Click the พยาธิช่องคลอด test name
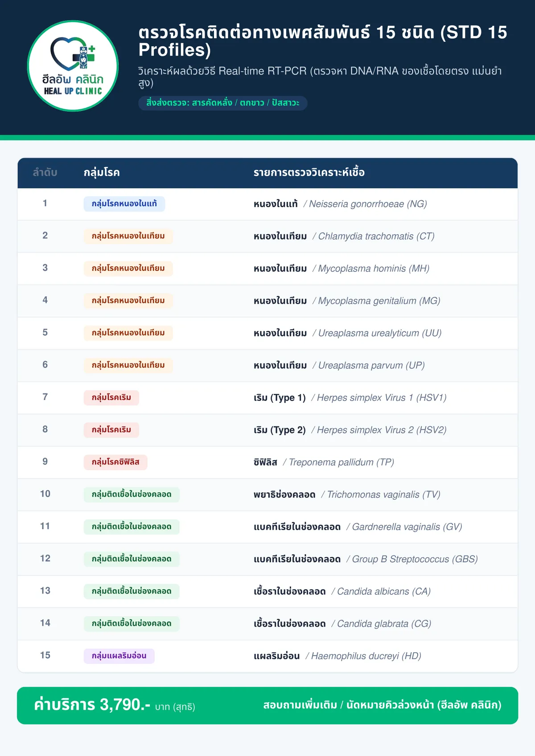 click(284, 495)
